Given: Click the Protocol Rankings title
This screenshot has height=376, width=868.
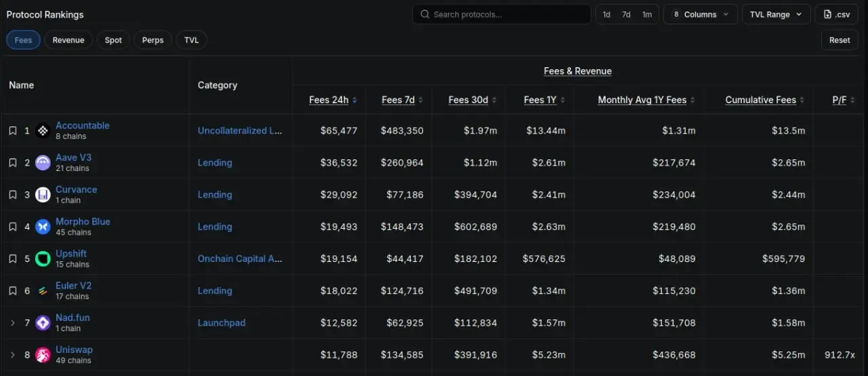Looking at the screenshot, I should (45, 15).
